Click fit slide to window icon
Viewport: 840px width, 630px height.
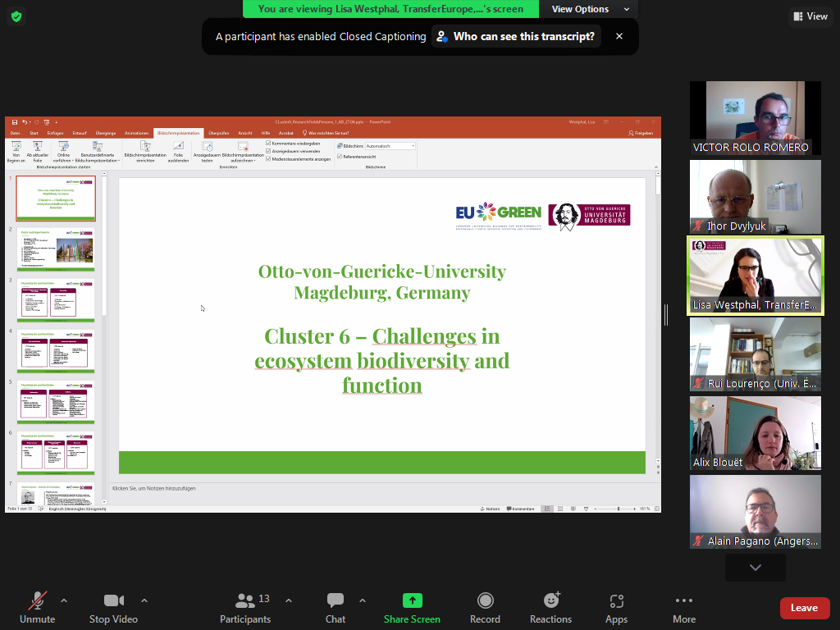(x=657, y=509)
